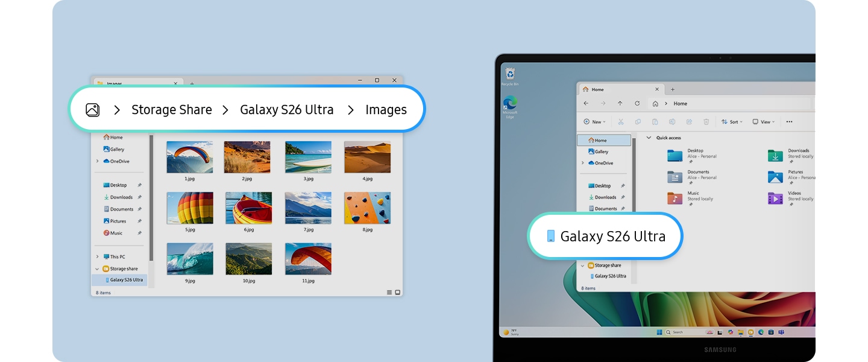Click the forward arrow in Home window

click(x=603, y=104)
